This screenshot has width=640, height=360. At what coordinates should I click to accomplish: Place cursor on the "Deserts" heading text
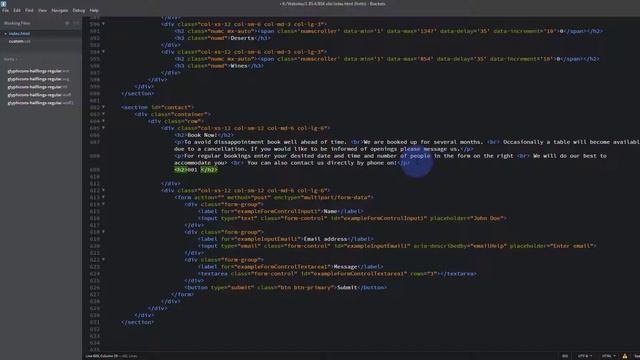pos(242,38)
